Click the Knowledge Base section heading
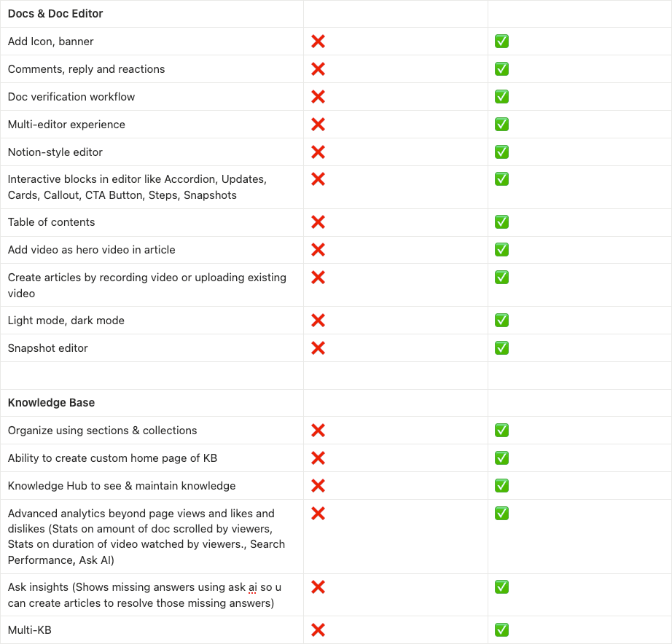672x644 pixels. point(51,403)
